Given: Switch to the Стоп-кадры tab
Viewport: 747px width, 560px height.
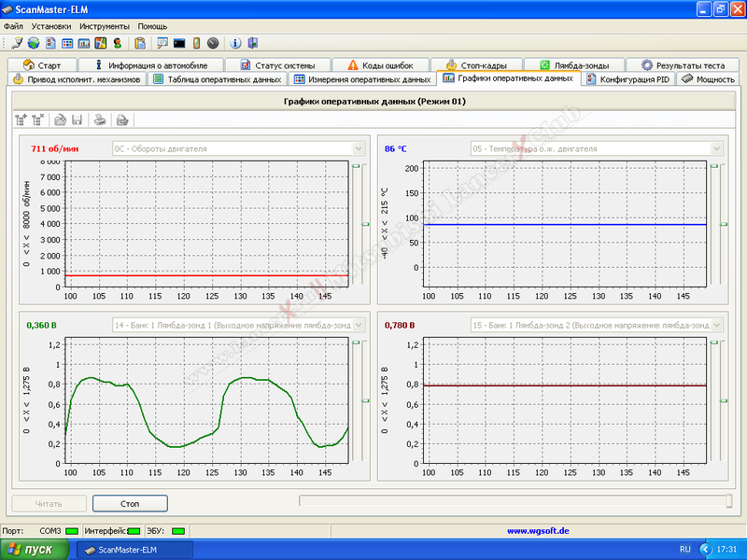Looking at the screenshot, I should 476,64.
